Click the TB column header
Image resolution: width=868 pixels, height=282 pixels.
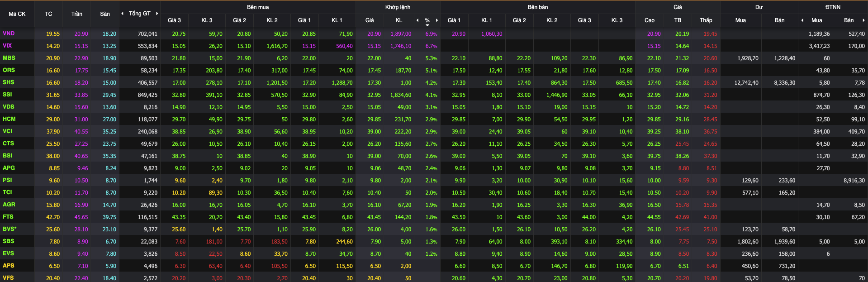[678, 20]
